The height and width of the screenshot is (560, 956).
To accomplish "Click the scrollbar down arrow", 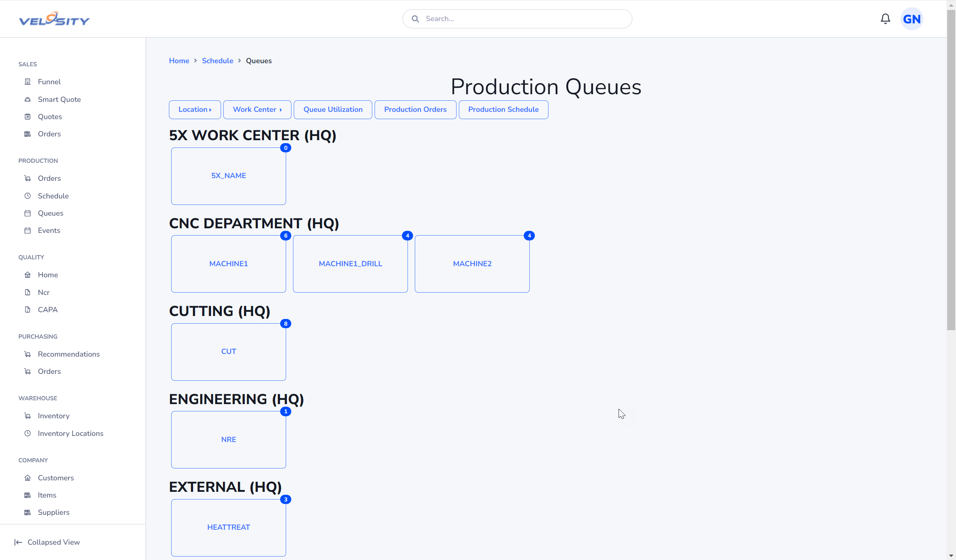I will [x=951, y=555].
